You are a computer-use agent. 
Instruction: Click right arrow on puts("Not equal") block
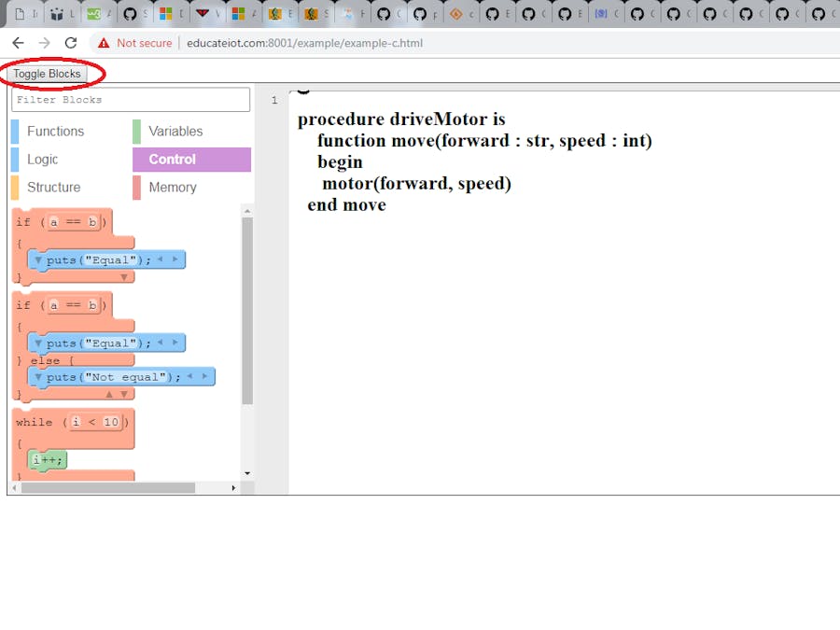pos(203,376)
